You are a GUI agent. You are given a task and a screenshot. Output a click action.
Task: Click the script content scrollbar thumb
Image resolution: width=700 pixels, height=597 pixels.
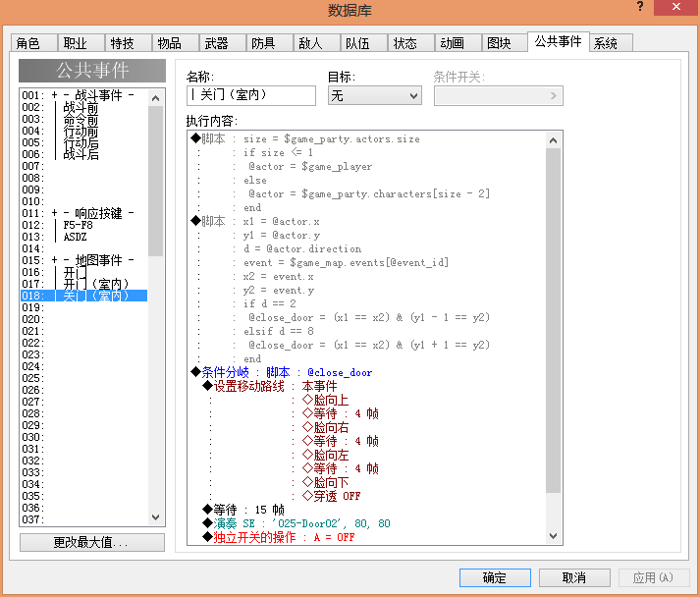pyautogui.click(x=553, y=321)
